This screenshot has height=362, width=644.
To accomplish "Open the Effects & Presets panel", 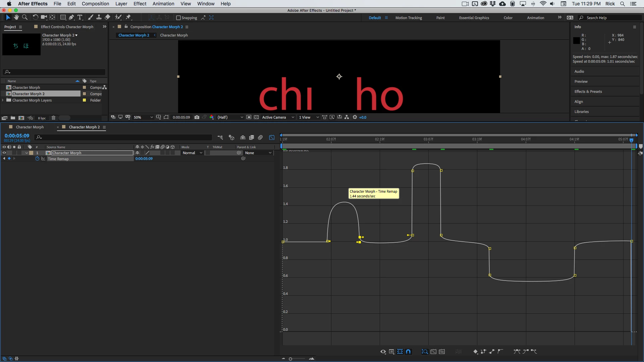I will point(588,92).
